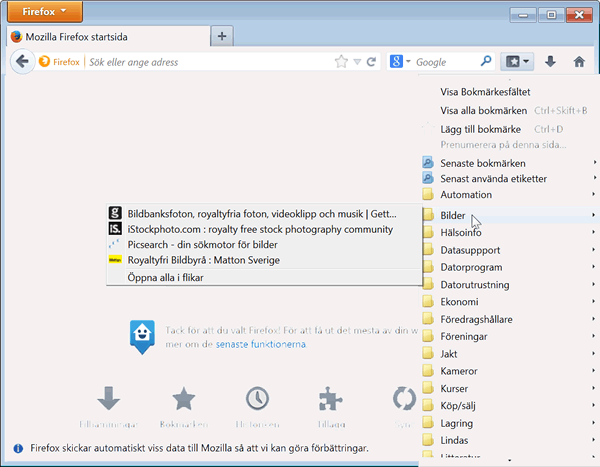Screen dimensions: 600x467
Task: Click the Senast använda etiketter smart folder icon
Action: (x=428, y=178)
